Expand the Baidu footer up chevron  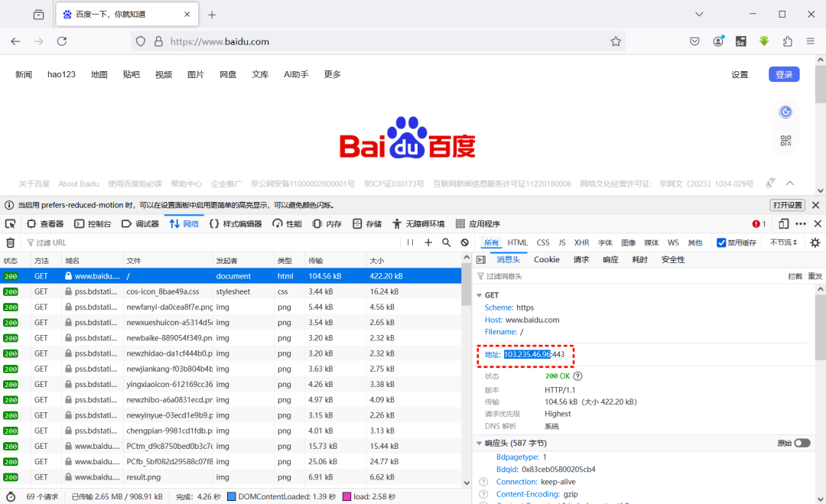(789, 184)
